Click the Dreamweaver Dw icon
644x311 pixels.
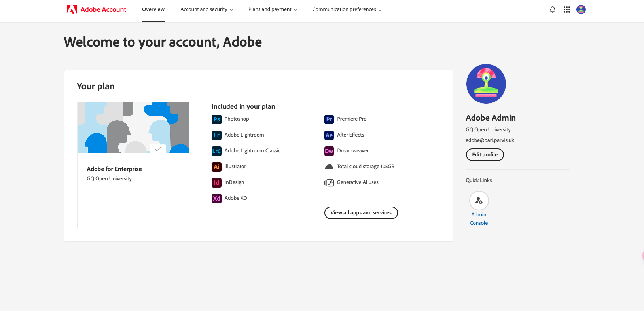329,151
